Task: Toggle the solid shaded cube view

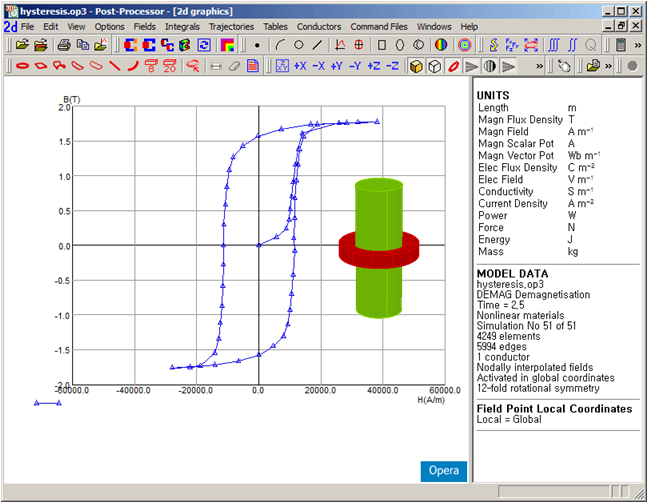Action: (x=416, y=66)
